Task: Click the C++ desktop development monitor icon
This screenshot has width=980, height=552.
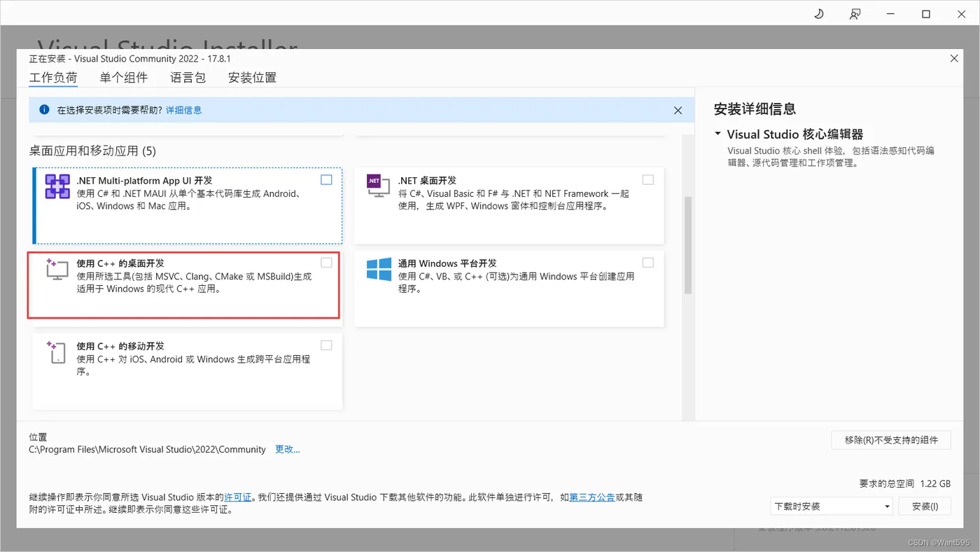Action: coord(57,270)
